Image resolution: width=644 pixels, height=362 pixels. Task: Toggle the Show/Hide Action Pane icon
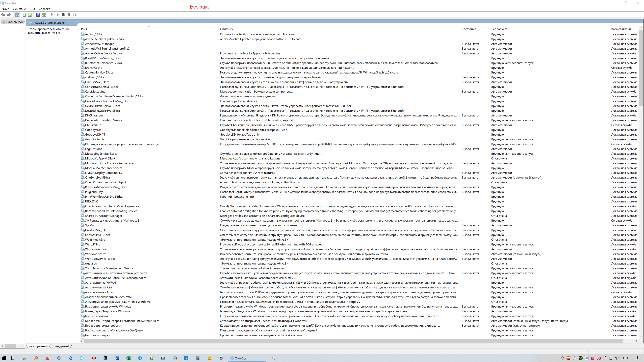tap(44, 15)
